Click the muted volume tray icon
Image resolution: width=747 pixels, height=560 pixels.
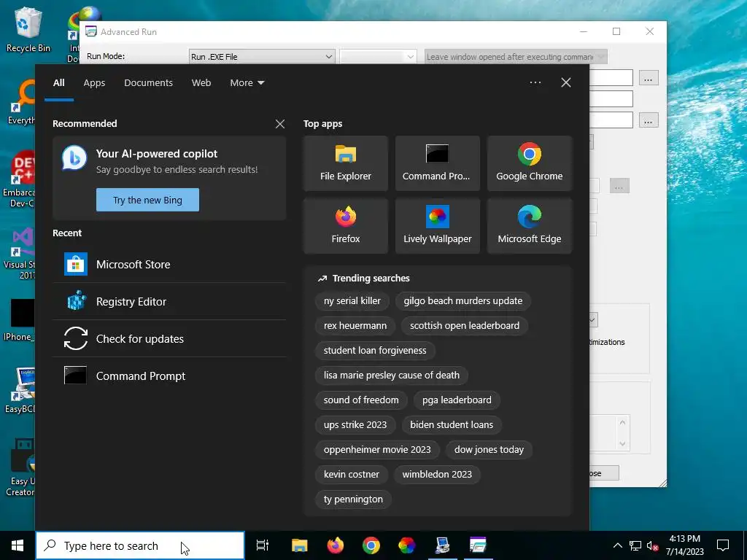tap(653, 545)
